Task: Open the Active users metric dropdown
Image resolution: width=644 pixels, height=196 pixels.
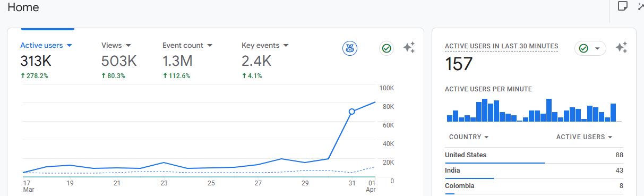Action: (x=46, y=46)
